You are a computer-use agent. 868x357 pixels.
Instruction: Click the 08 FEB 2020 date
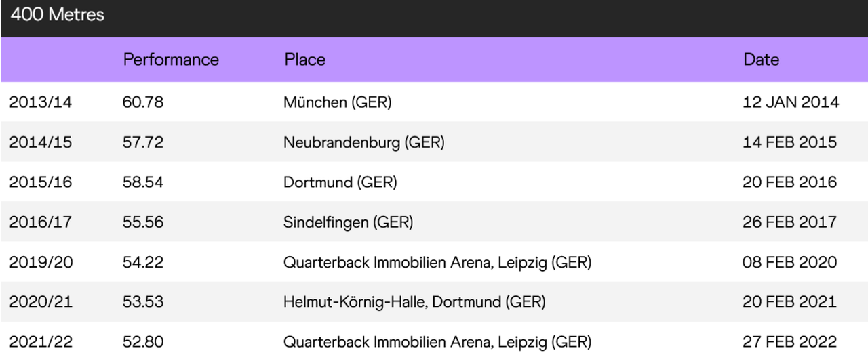pyautogui.click(x=790, y=262)
